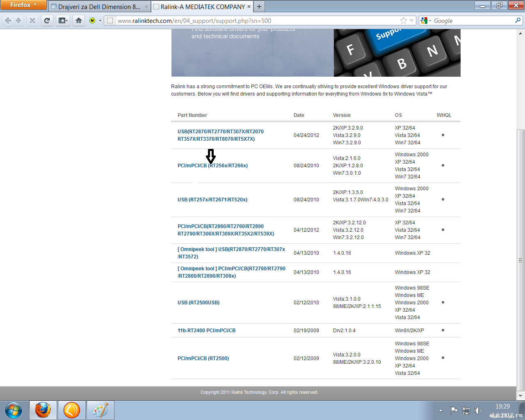Switch to the Drajveri za Dell Dimension tab
Viewport: 525px width, 420px height.
click(100, 7)
